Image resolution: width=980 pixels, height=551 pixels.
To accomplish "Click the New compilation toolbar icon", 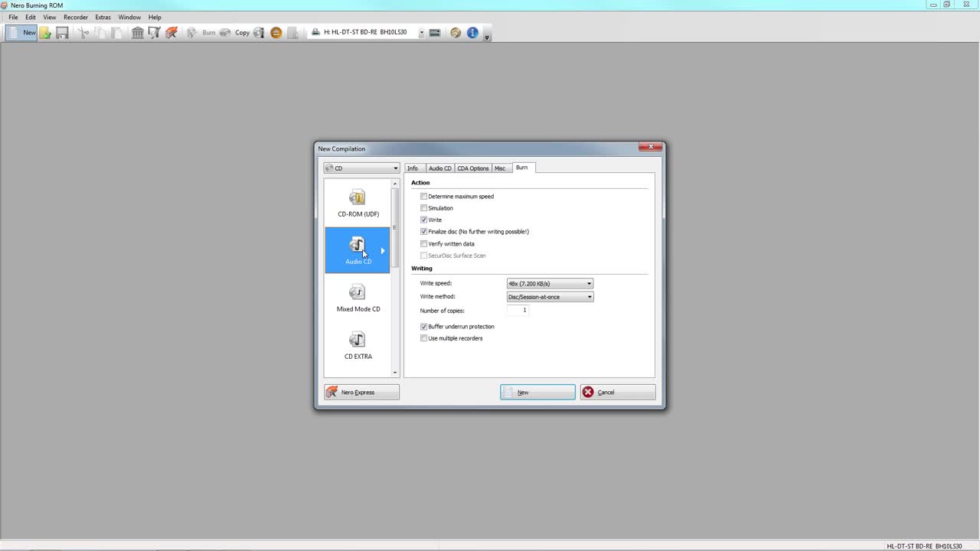I will pyautogui.click(x=21, y=32).
